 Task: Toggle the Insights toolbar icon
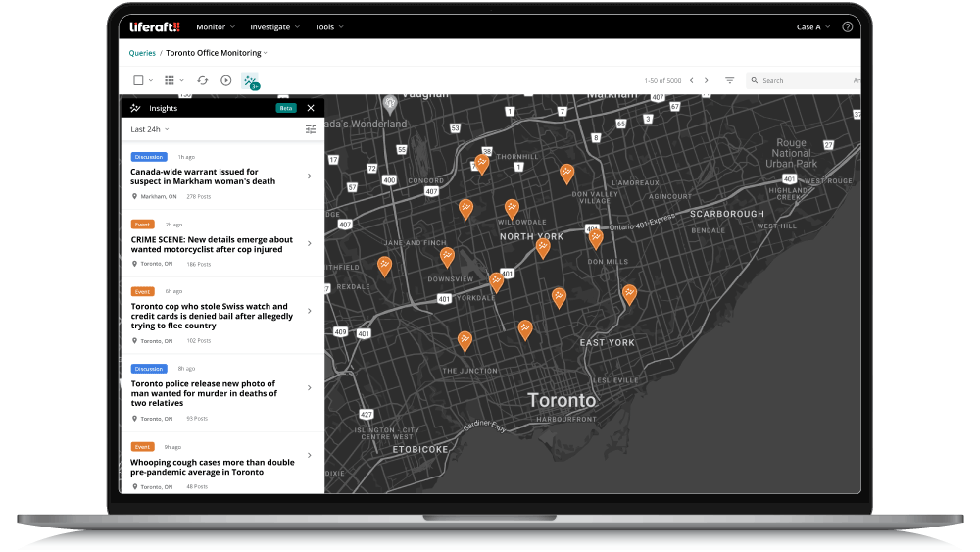[x=251, y=81]
